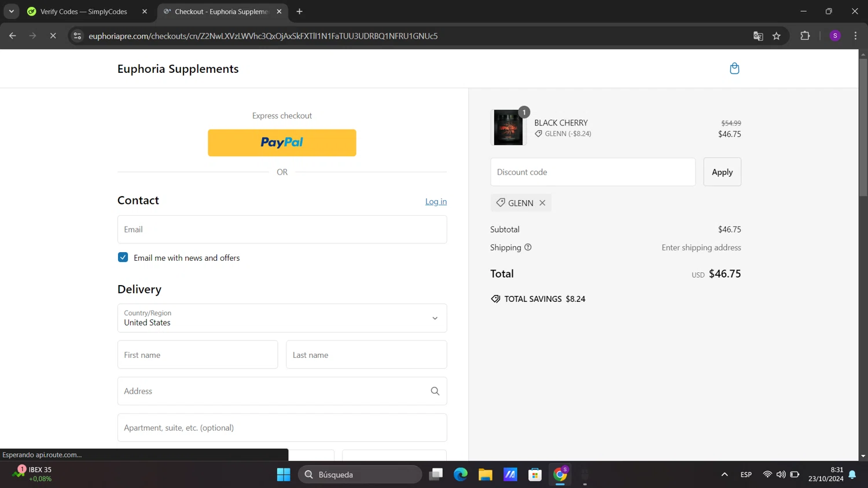Remove the GLENN discount code tag
The width and height of the screenshot is (868, 488).
coord(542,203)
